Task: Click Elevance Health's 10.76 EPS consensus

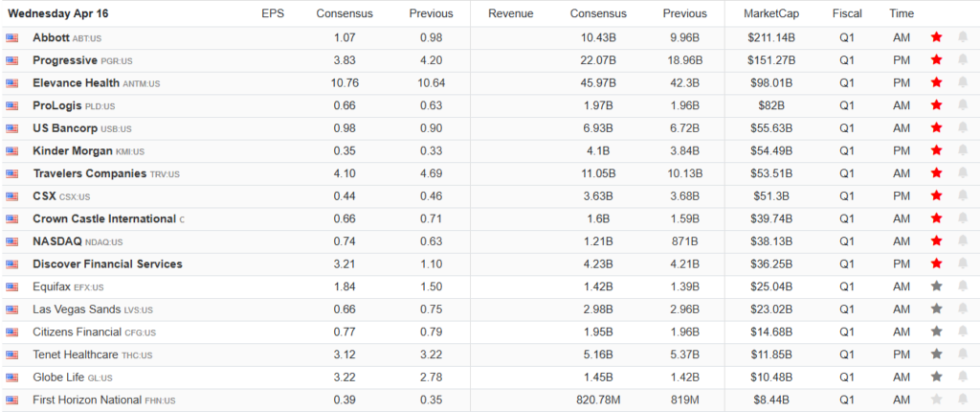Action: [x=345, y=82]
